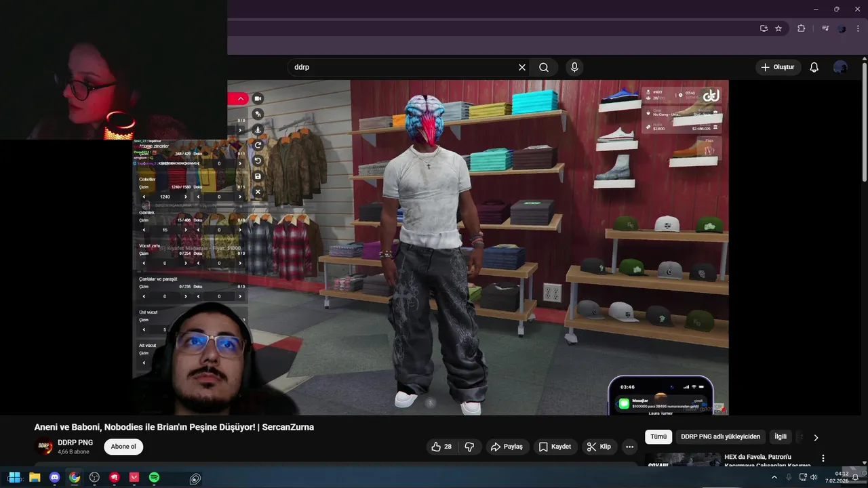868x488 pixels.
Task: Open Chrome profile avatar in toolbar
Action: pyautogui.click(x=842, y=28)
